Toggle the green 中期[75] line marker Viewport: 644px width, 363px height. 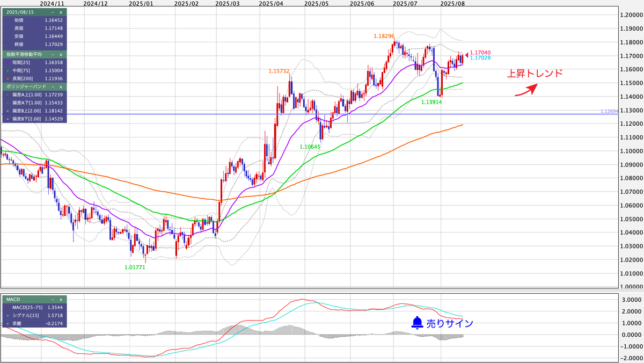[8, 70]
